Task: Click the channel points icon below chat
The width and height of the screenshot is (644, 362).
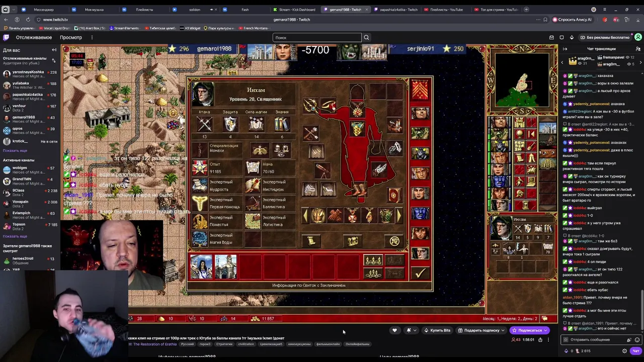Action: 577,350
